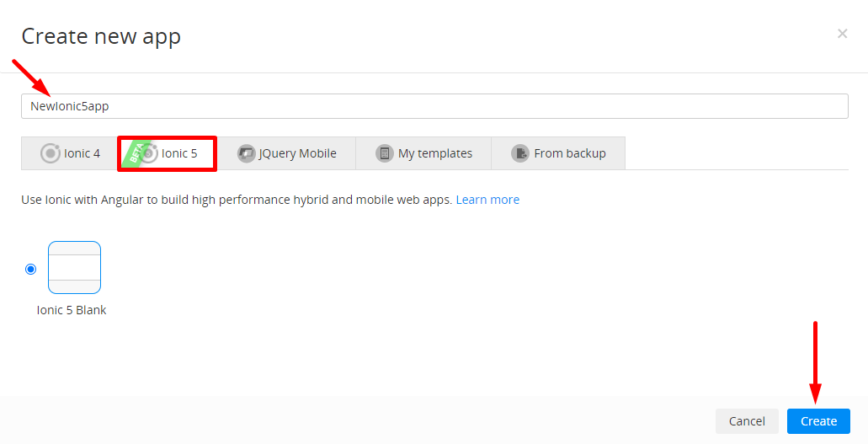Open the From backup tab
The width and height of the screenshot is (868, 444).
point(558,153)
